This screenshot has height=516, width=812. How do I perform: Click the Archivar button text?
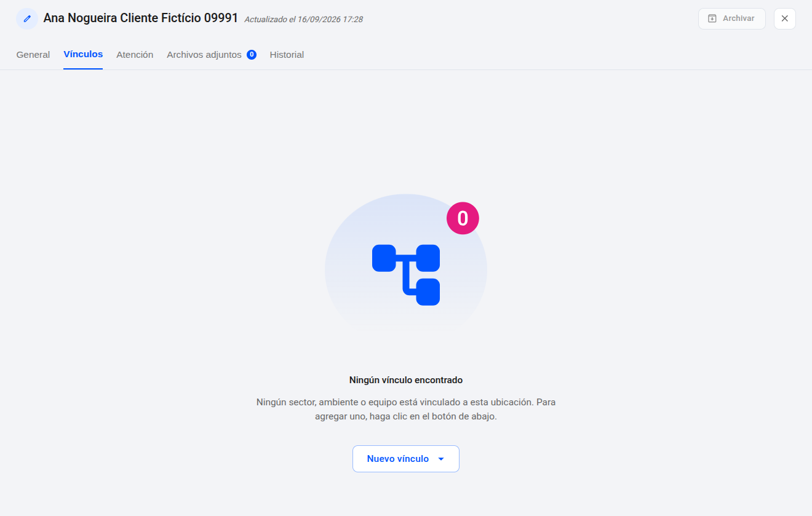pos(739,18)
